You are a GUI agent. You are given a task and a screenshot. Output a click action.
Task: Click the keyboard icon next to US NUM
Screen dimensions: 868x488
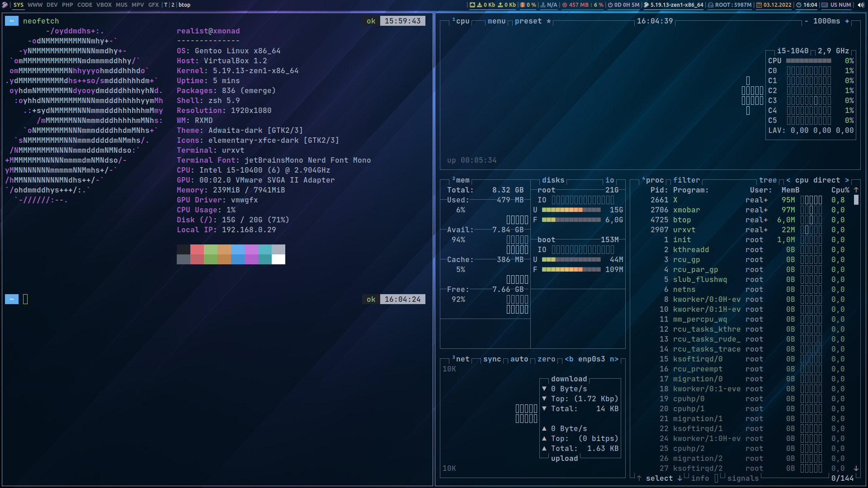tap(825, 5)
